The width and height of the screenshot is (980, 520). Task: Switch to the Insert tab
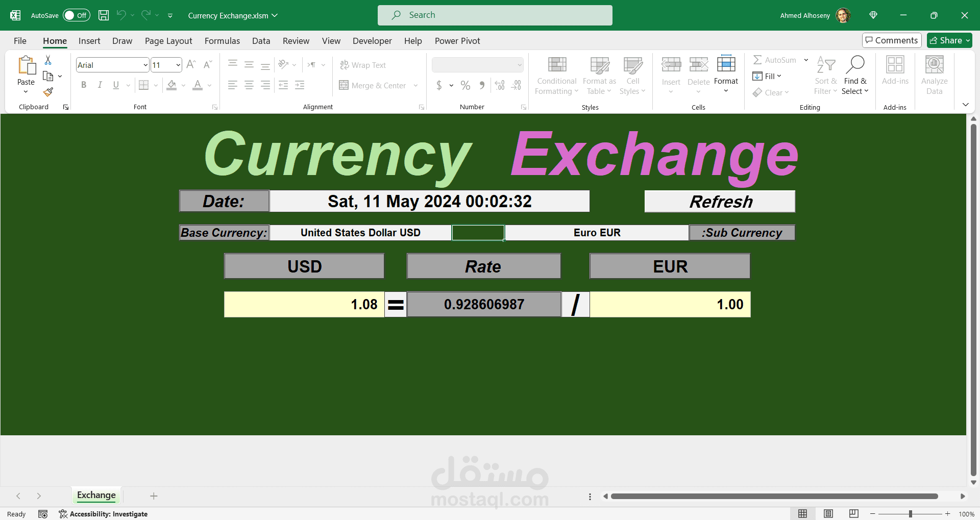[89, 41]
